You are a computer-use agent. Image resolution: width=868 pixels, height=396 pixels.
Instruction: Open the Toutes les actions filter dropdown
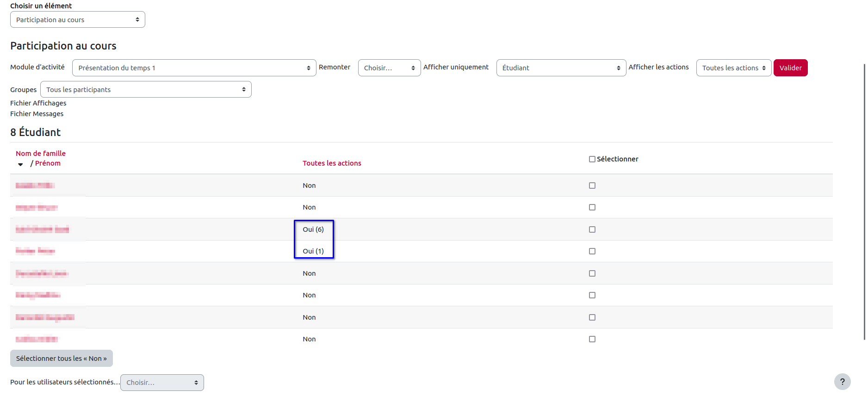[x=733, y=68]
